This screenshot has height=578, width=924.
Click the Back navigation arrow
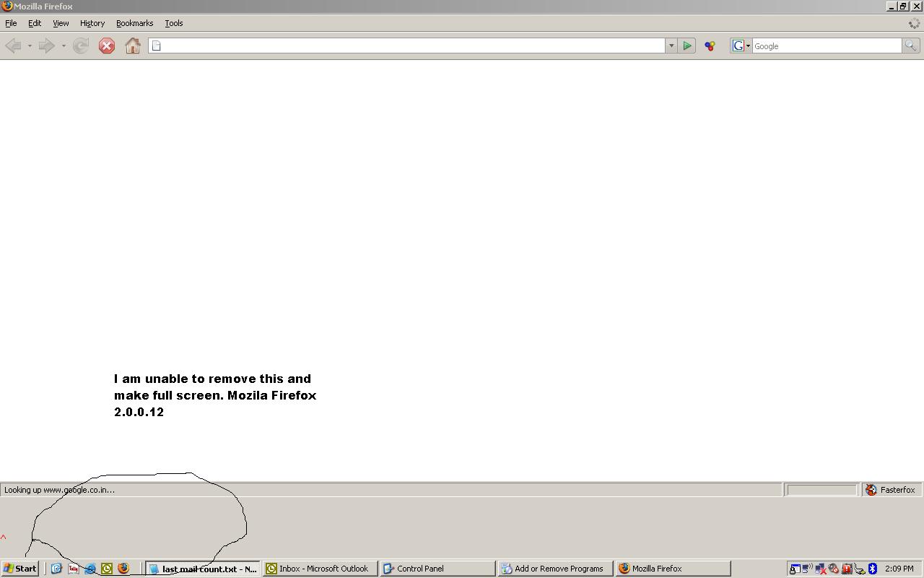[13, 46]
